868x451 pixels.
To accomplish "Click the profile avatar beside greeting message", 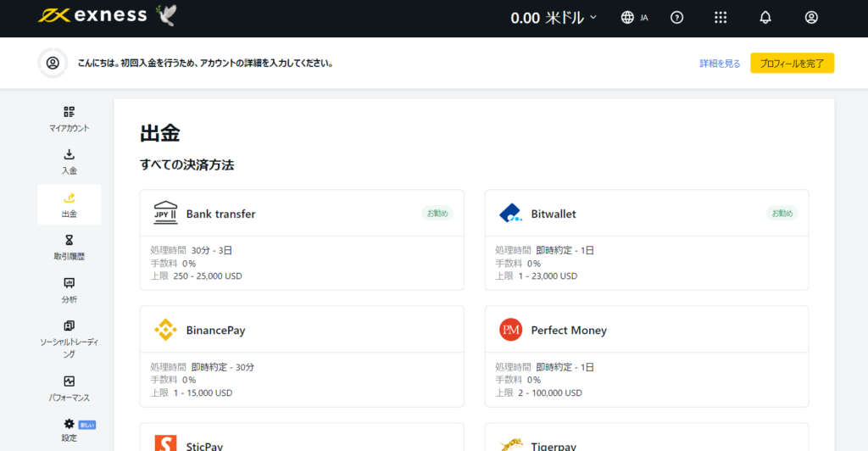I will click(53, 63).
